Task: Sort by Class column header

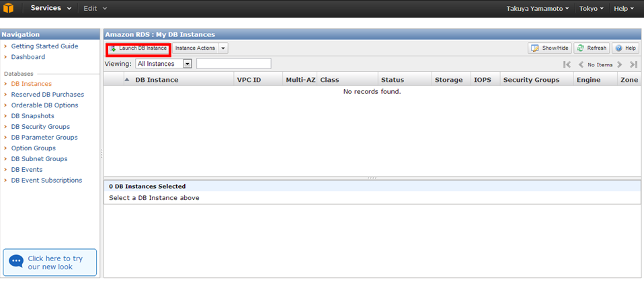Action: point(329,80)
